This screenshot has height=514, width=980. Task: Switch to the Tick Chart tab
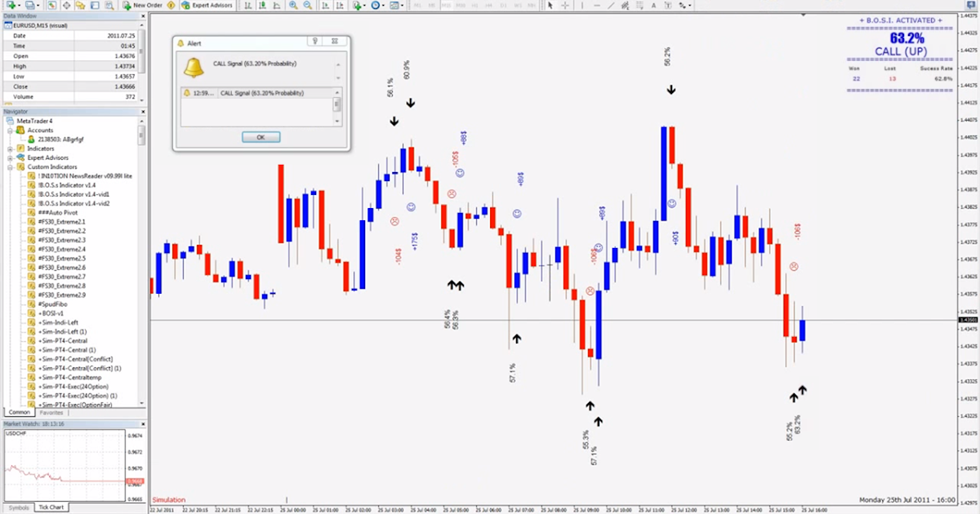(x=51, y=507)
